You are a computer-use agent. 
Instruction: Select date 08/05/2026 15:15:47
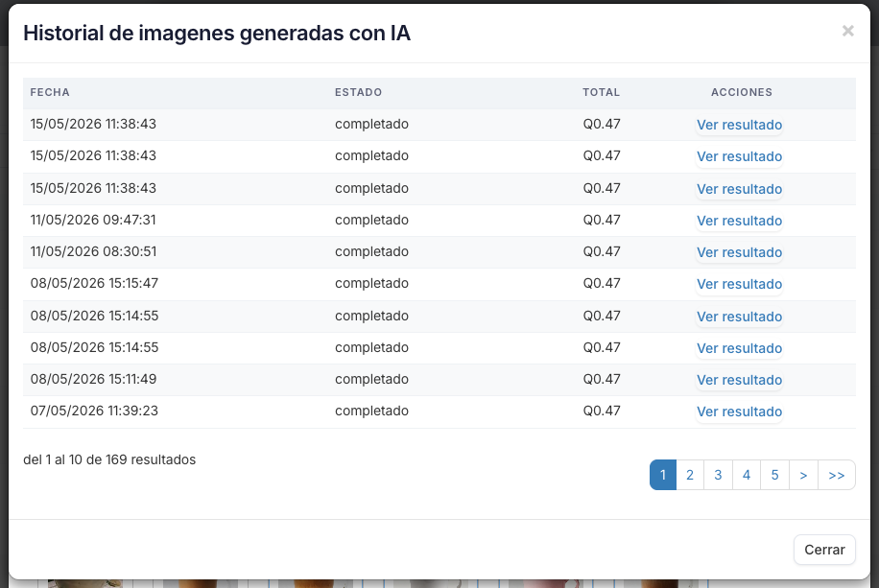coord(94,283)
